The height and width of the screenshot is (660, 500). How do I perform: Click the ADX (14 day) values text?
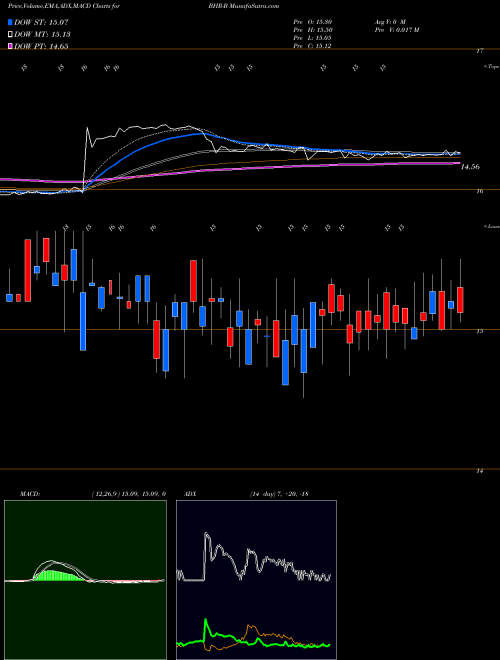tap(279, 494)
